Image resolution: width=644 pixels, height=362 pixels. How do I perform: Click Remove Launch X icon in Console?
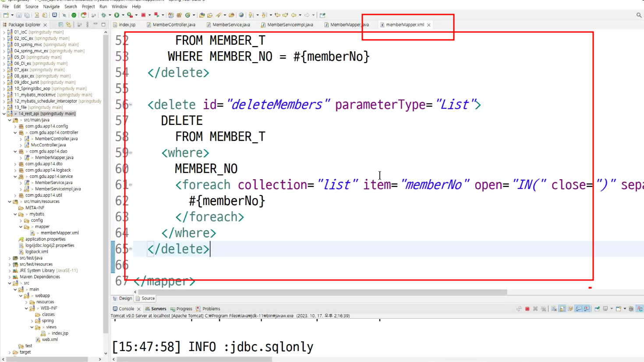(x=535, y=309)
